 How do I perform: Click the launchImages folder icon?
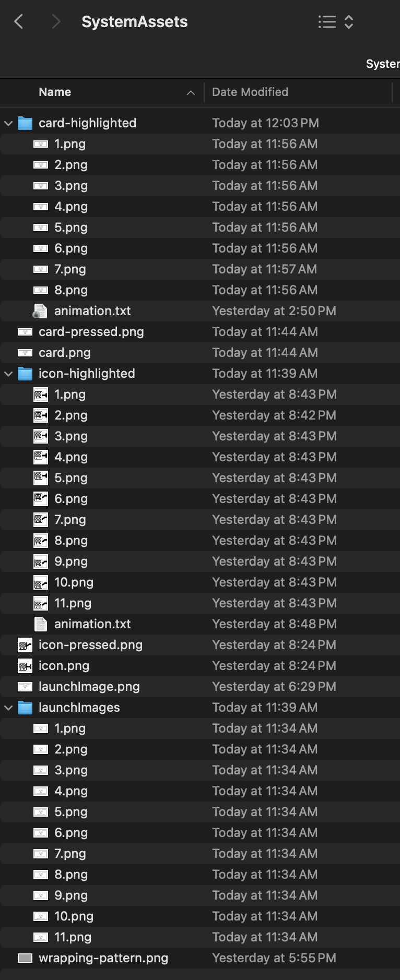[25, 708]
